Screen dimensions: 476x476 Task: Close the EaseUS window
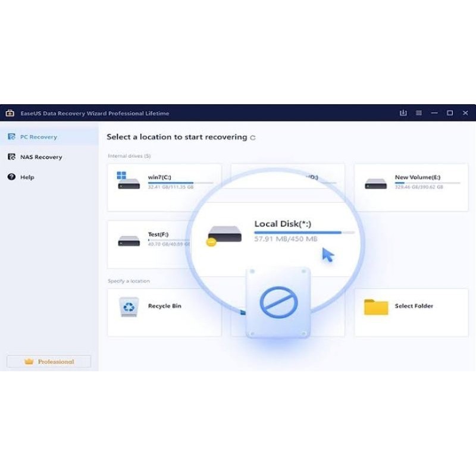point(465,113)
